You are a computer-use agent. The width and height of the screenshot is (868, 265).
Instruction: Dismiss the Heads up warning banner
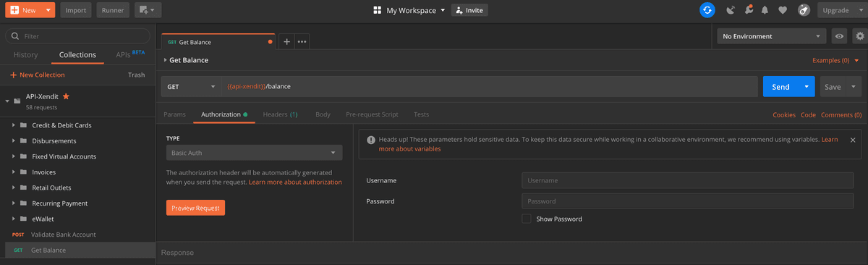[x=852, y=140]
